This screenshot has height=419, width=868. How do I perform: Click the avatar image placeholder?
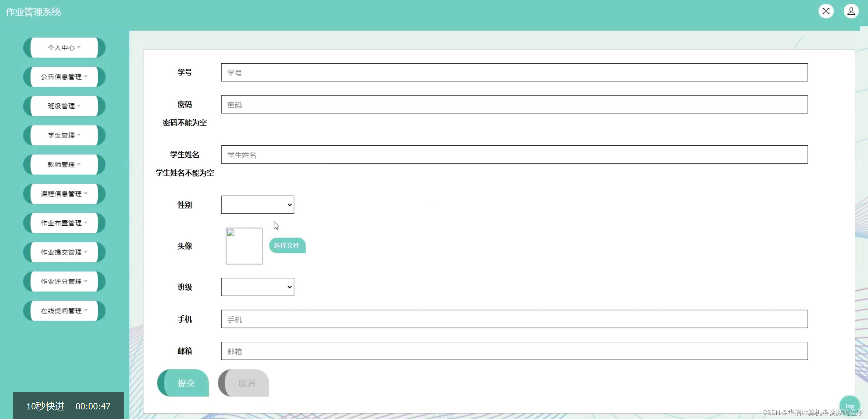coord(244,246)
